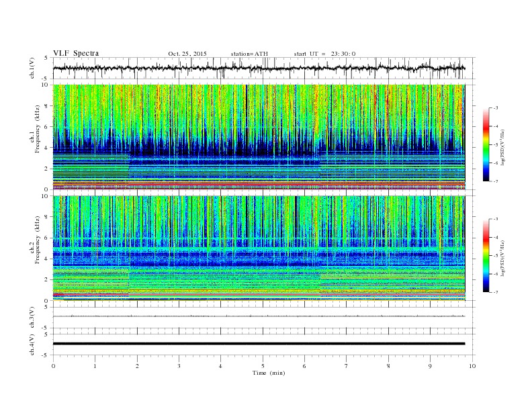Select the "ch.3(V)" axis label

coord(32,318)
